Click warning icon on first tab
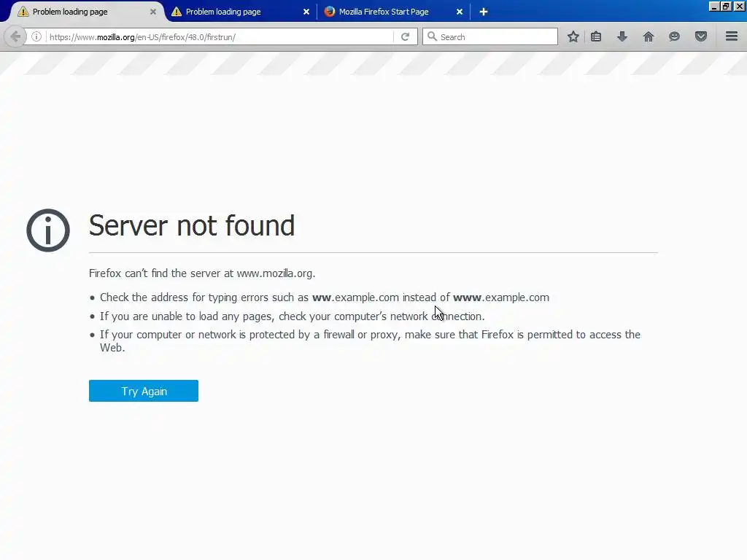 click(x=23, y=12)
